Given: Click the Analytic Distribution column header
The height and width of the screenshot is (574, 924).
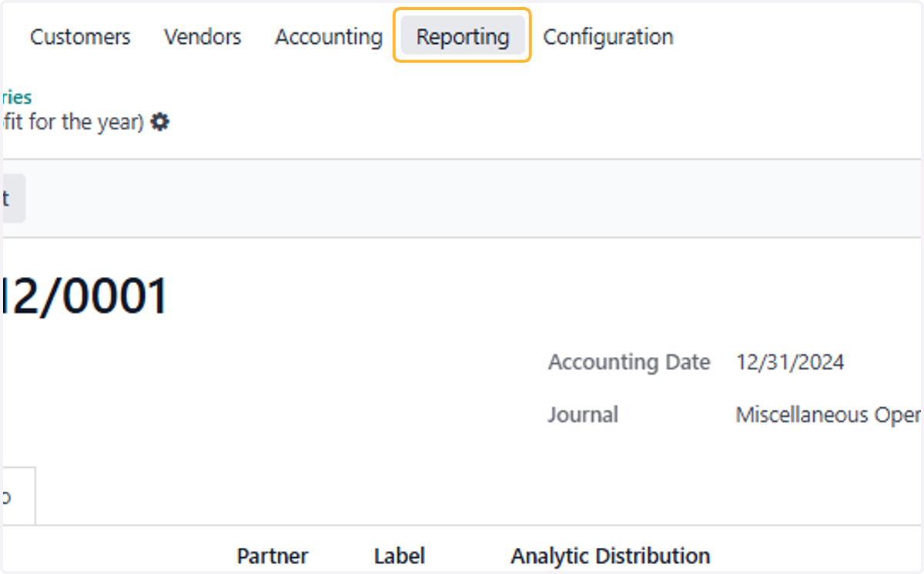Looking at the screenshot, I should click(611, 556).
